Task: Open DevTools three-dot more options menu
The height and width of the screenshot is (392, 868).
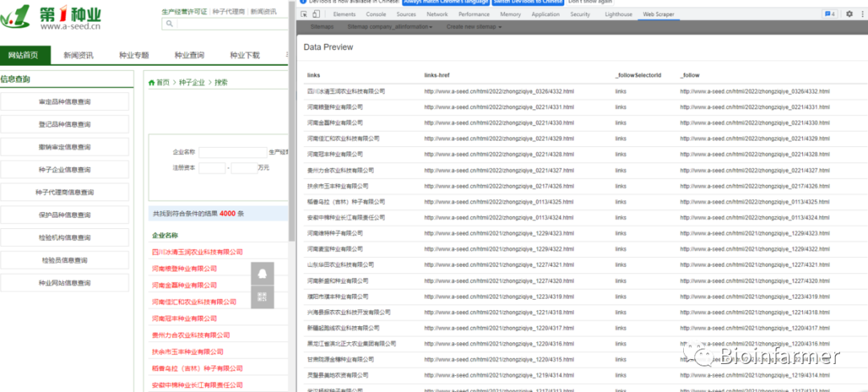Action: tap(861, 14)
